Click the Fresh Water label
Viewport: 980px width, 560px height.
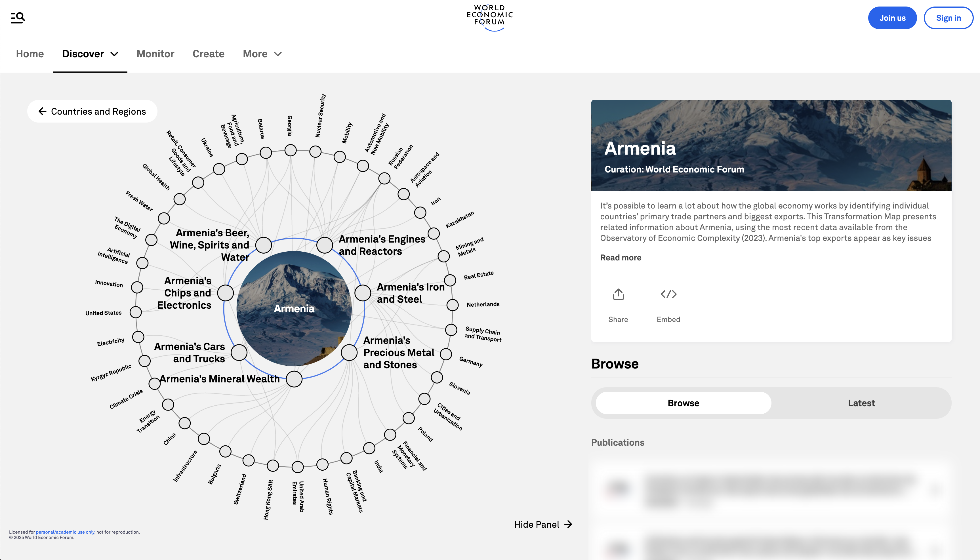point(139,201)
